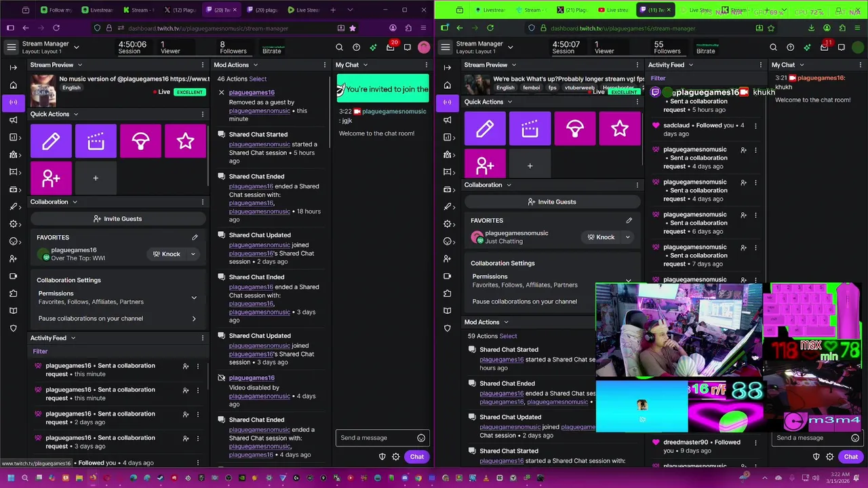Click Edit Stream Info pencil tile in right window
The height and width of the screenshot is (488, 868).
coord(485,129)
